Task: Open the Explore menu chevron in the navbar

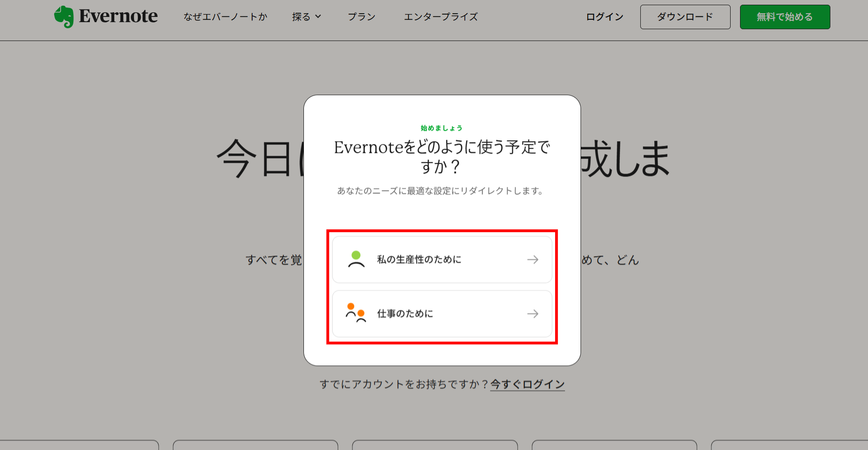Action: [x=319, y=16]
